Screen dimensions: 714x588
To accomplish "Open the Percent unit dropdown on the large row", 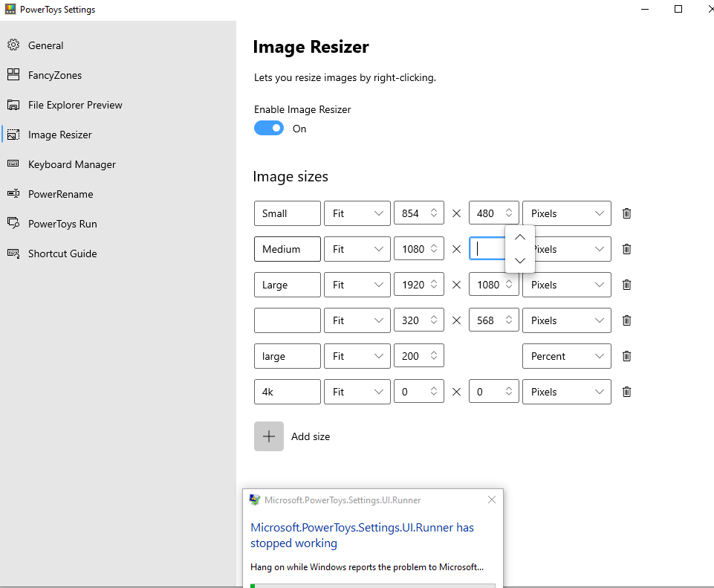I will click(x=566, y=356).
